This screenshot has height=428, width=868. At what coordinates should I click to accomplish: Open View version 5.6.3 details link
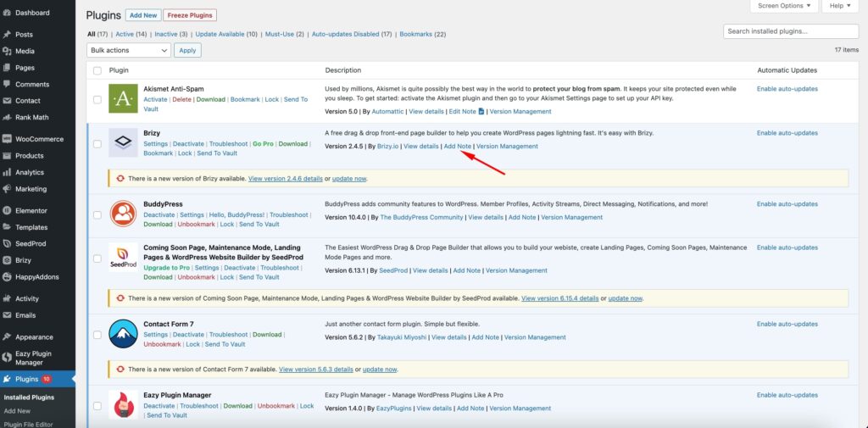(316, 370)
